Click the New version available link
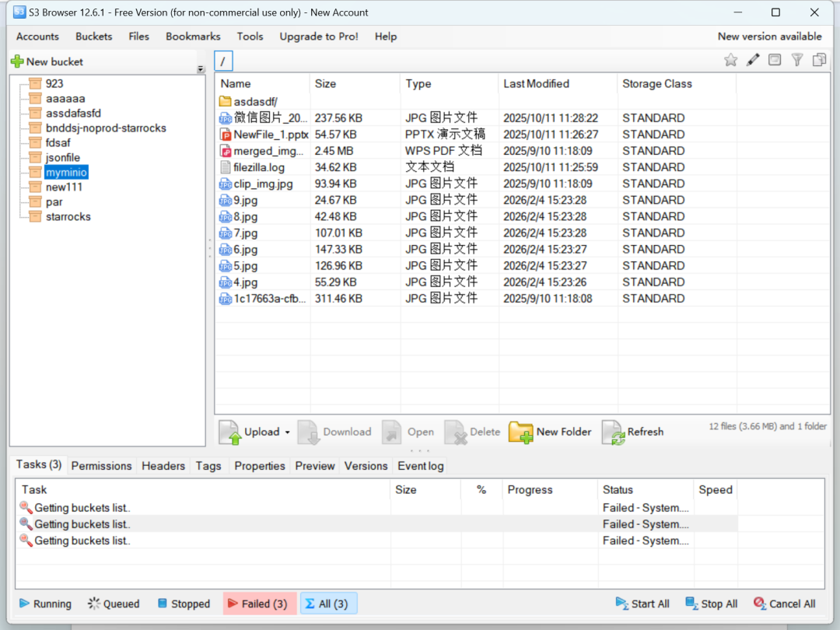This screenshot has width=840, height=630. point(769,37)
